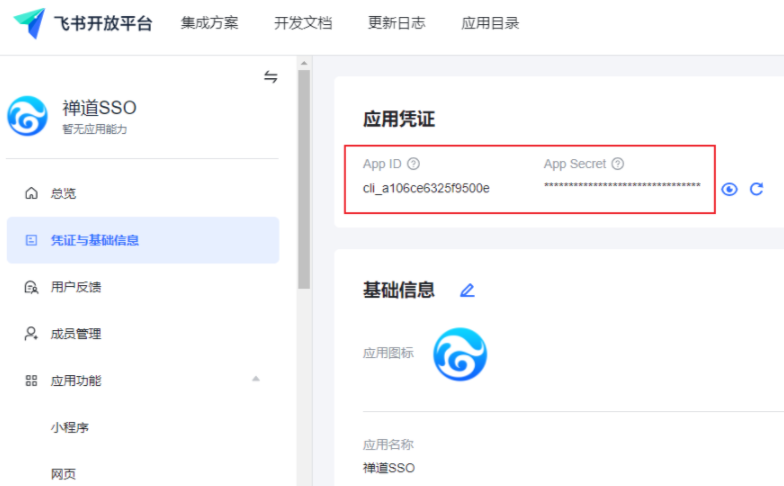Viewport: 784px width, 486px height.
Task: Open the 开发文档 menu
Action: click(x=303, y=23)
